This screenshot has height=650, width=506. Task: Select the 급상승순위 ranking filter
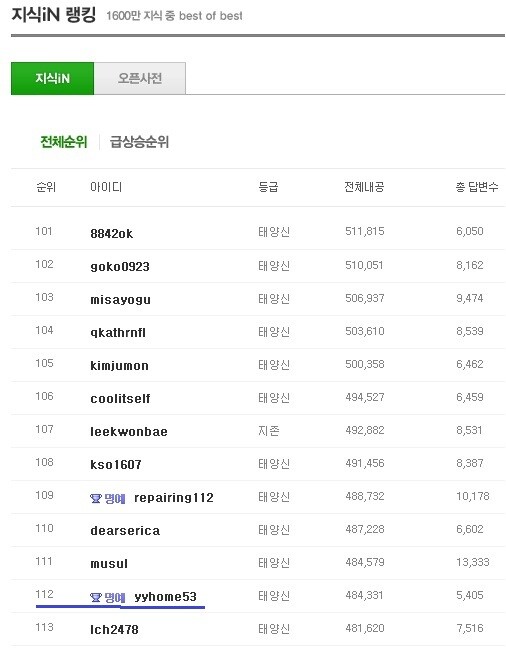coord(139,142)
